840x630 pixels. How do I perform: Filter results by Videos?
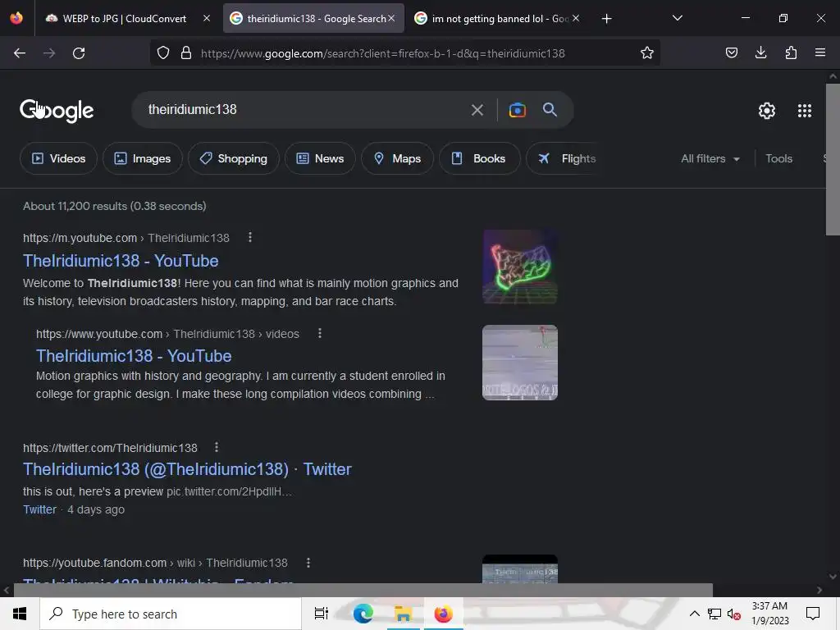click(x=58, y=158)
